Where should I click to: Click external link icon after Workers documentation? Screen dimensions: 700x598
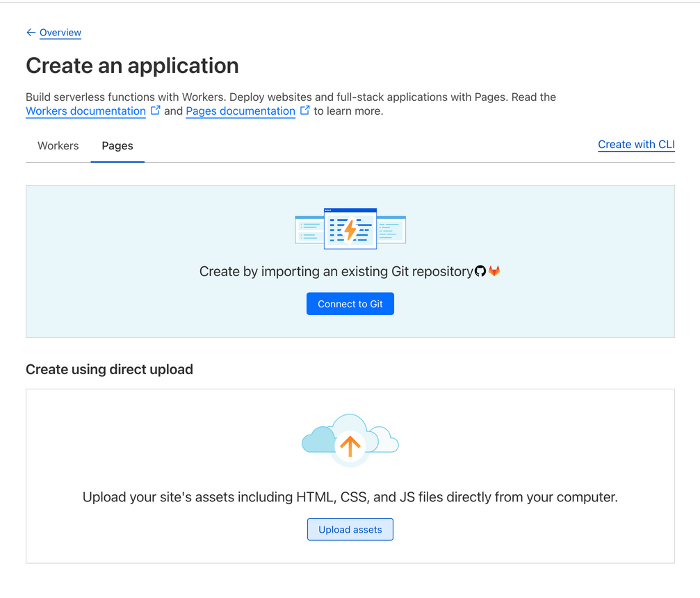pos(156,111)
